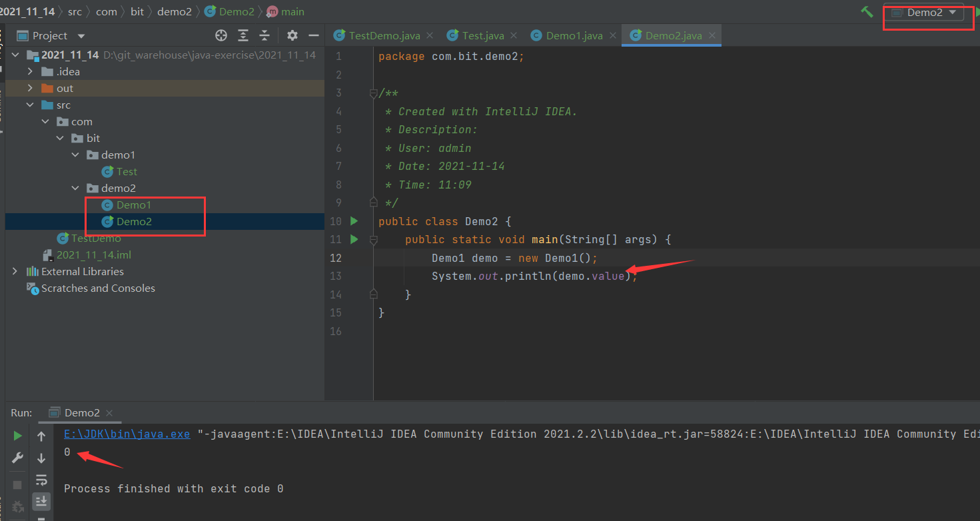Expand the .idea folder
This screenshot has height=521, width=980.
(30, 71)
